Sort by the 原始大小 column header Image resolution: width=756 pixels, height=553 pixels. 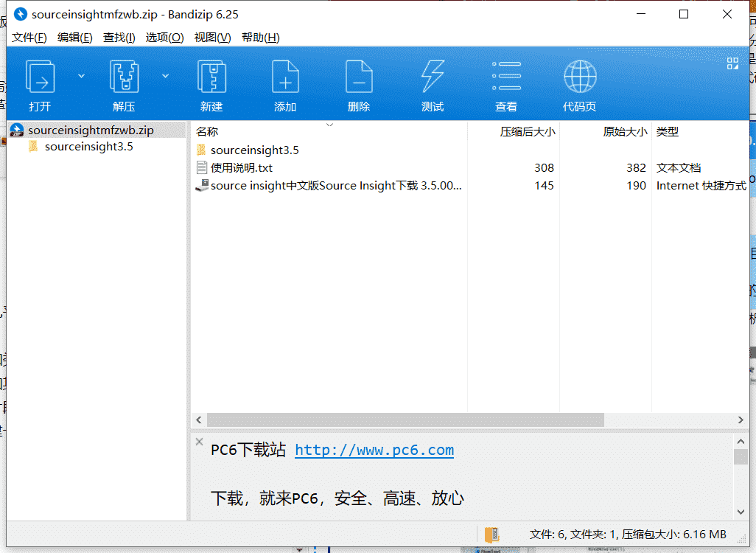606,132
